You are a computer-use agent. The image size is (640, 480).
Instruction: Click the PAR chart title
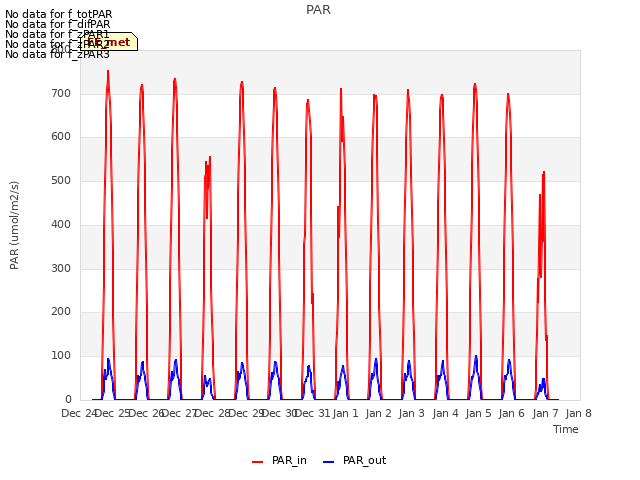(318, 10)
